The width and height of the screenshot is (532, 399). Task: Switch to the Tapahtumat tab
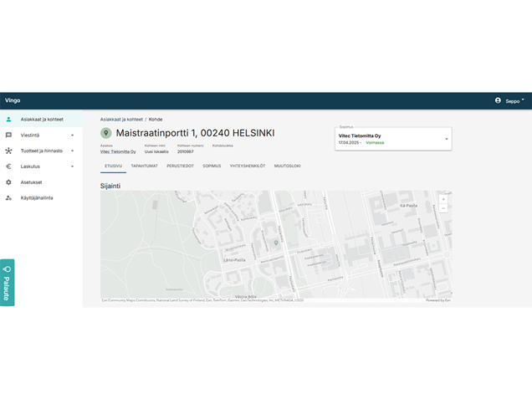(x=144, y=166)
